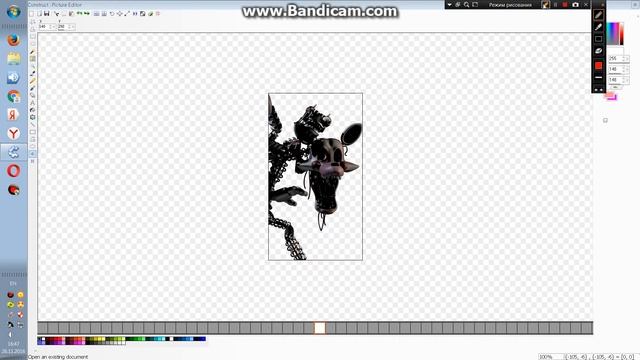Click the red value 255 input field
Screen dimensions: 640x360
point(615,58)
